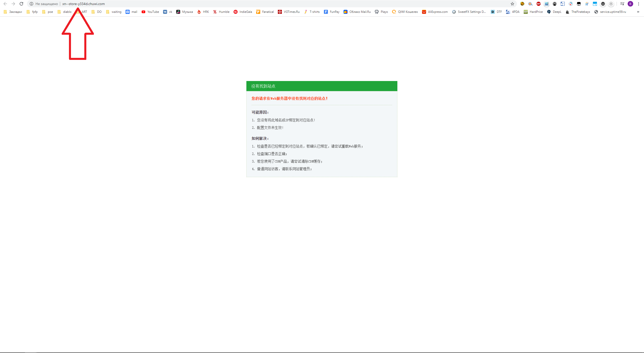644x353 pixels.
Task: View site info 'Не защищено' icon
Action: point(31,4)
